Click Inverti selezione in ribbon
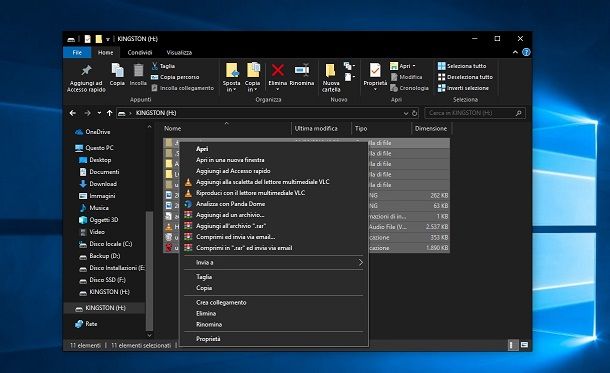The image size is (610, 373). tap(463, 88)
